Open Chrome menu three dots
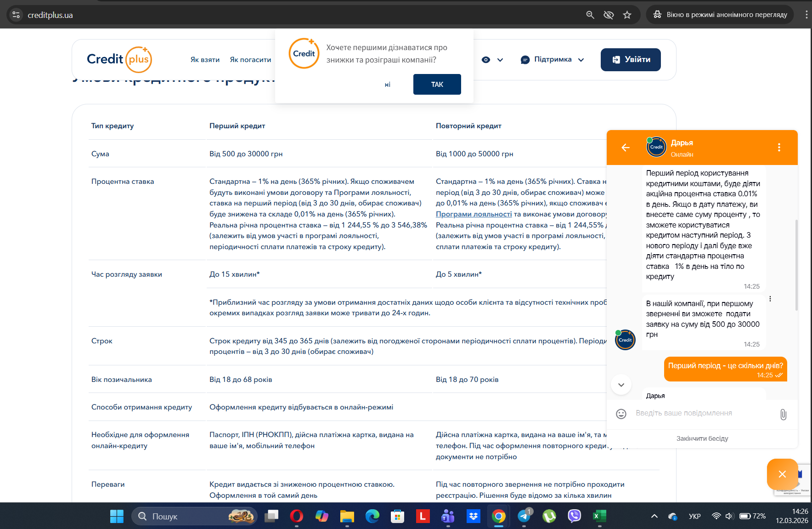Image resolution: width=812 pixels, height=529 pixels. pyautogui.click(x=806, y=15)
